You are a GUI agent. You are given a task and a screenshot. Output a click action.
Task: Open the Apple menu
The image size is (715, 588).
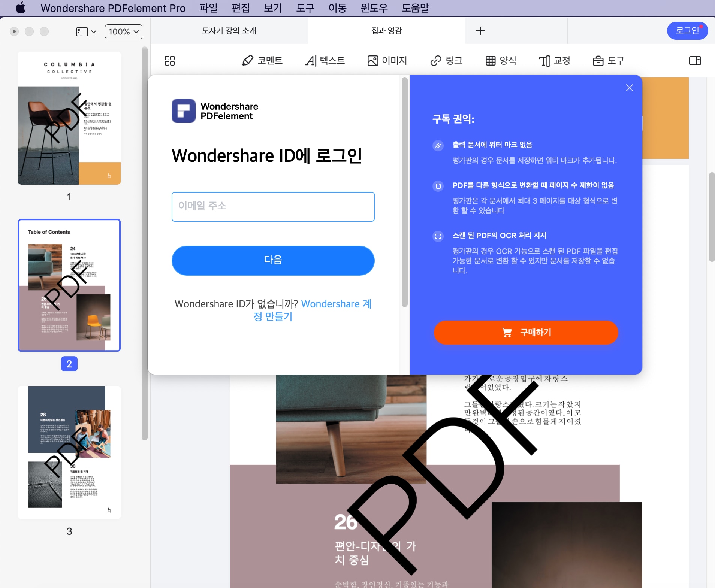21,8
